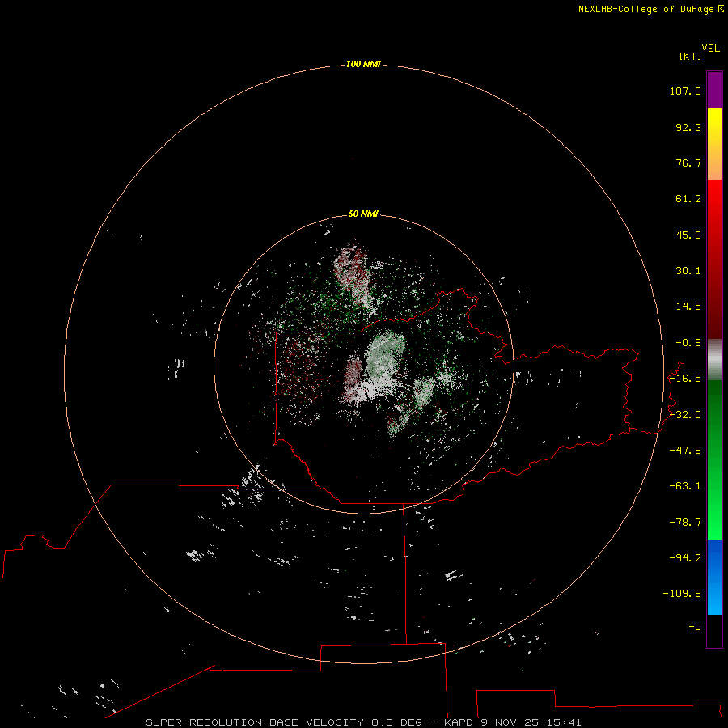
Task: Click the VEL legend title
Action: point(710,49)
